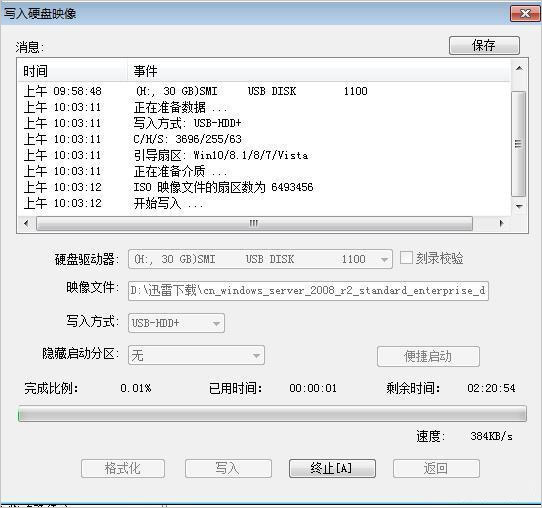
Task: Click the 便捷启动 button
Action: [x=428, y=356]
